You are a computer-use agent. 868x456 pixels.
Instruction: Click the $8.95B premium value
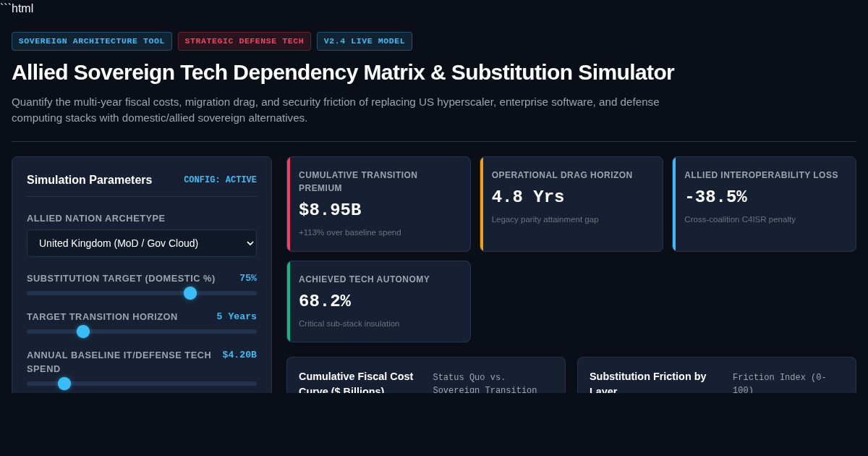click(330, 211)
